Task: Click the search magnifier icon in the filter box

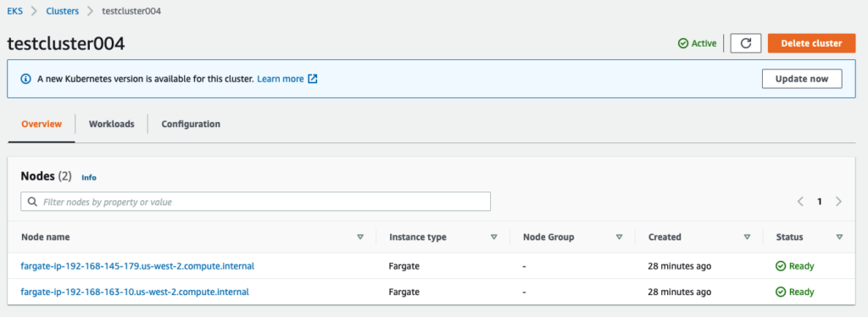Action: 32,202
